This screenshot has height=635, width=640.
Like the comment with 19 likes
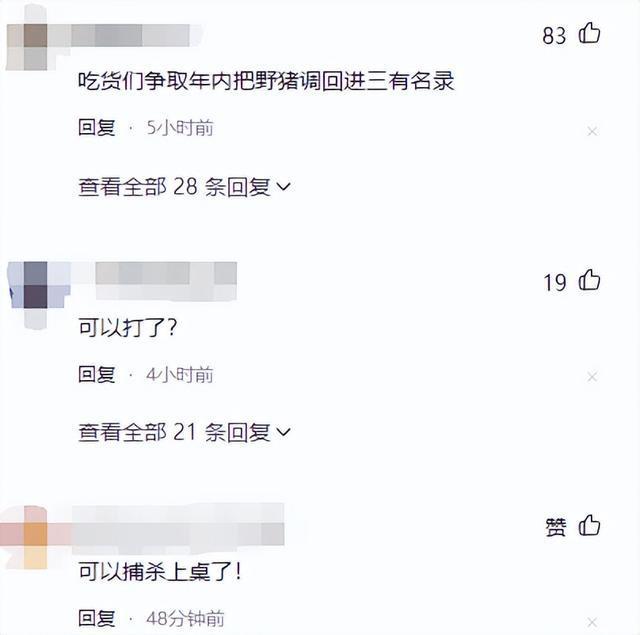pyautogui.click(x=589, y=280)
